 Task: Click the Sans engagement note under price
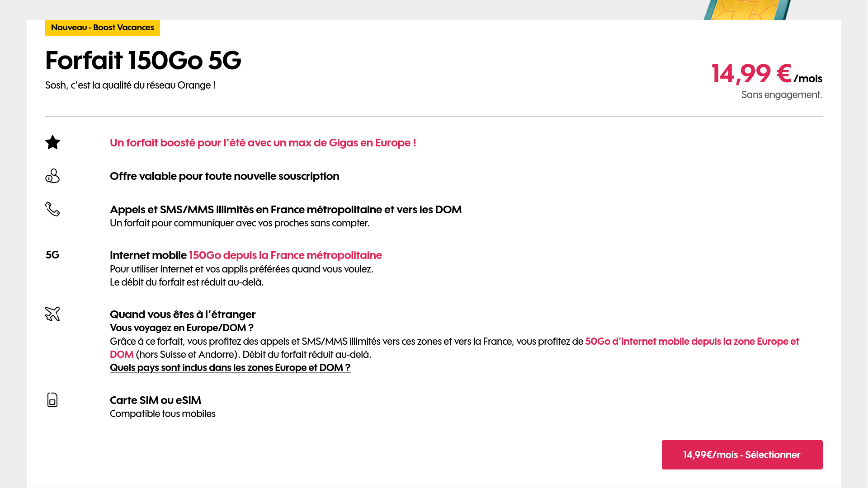[x=782, y=95]
